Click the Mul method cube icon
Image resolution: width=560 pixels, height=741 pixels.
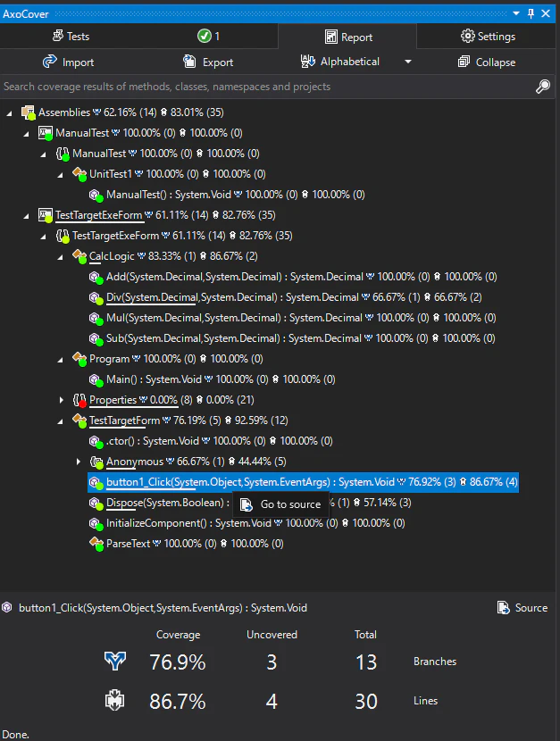pos(96,318)
